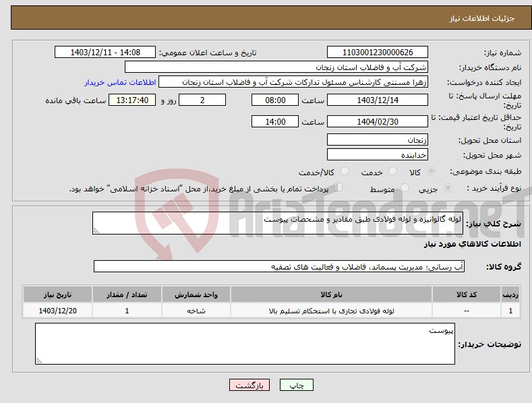Click the buyer notes text area پیوست
Image resolution: width=532 pixels, height=403 pixels.
(245, 344)
